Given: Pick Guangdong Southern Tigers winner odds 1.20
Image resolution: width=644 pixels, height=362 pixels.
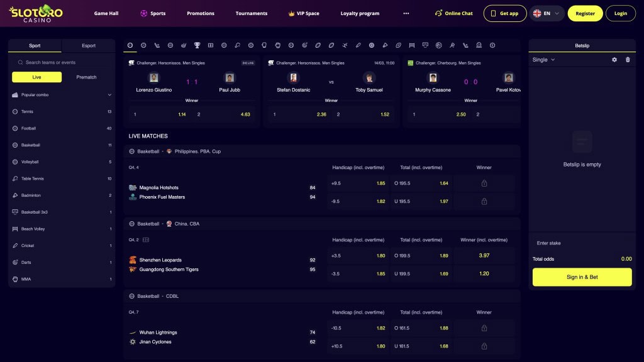Looking at the screenshot, I should (x=484, y=274).
